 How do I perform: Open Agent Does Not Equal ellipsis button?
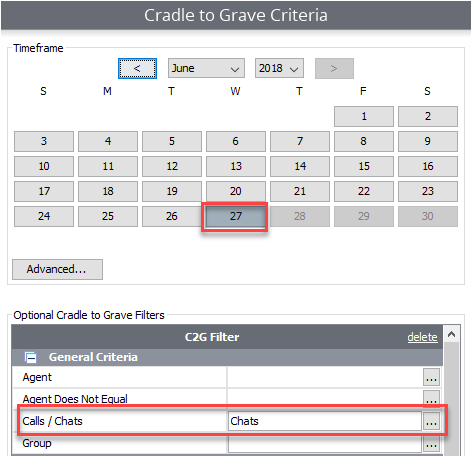[431, 398]
